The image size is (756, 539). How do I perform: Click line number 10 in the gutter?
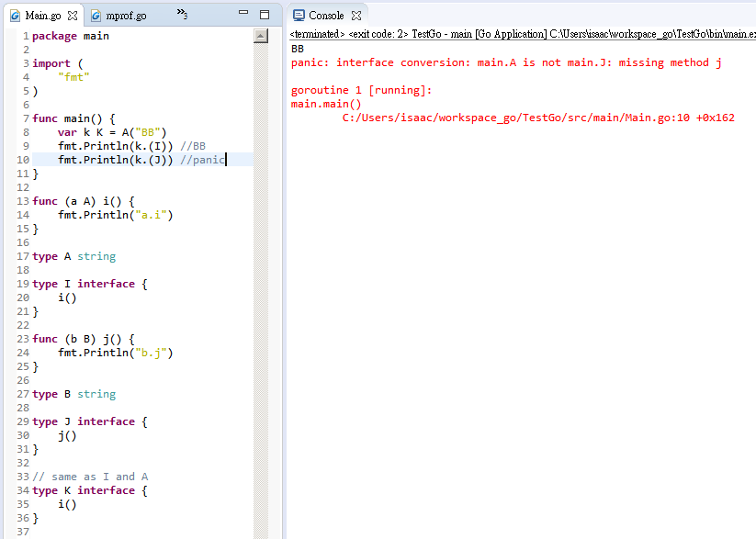point(22,160)
